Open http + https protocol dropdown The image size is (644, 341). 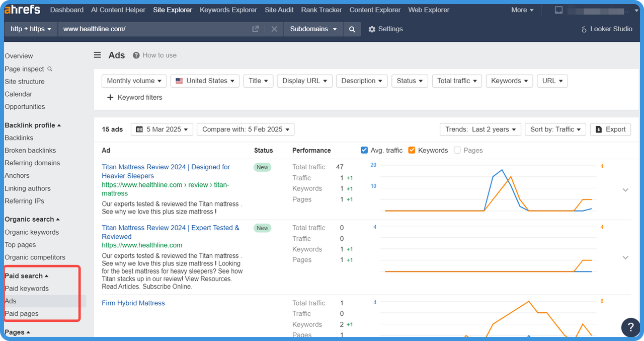pyautogui.click(x=31, y=29)
